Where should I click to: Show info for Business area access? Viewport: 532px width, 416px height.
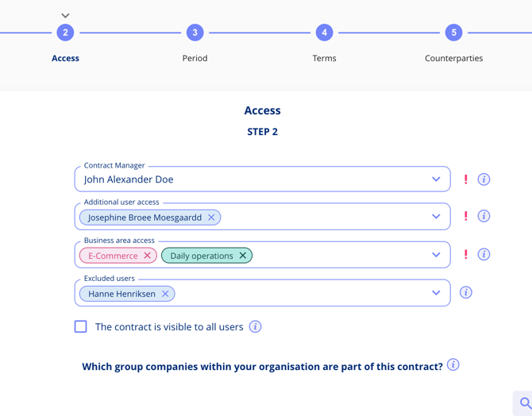(x=484, y=254)
